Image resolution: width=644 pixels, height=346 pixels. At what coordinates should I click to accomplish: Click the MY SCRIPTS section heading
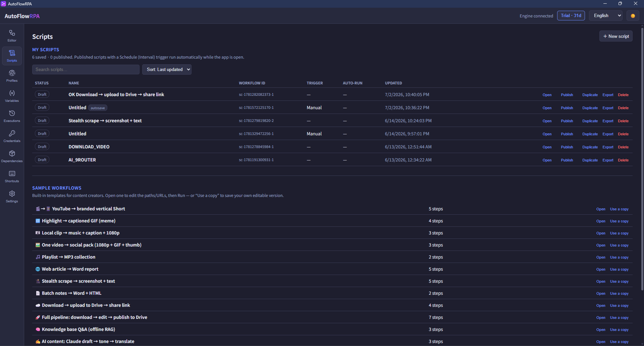pos(46,50)
